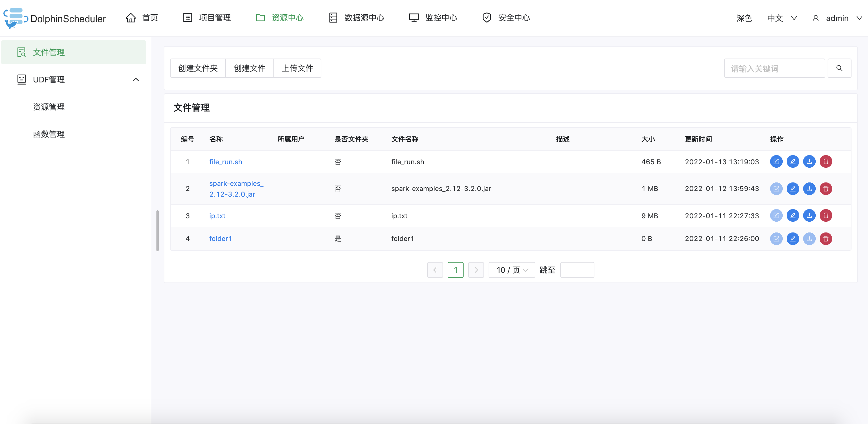Download the ip.txt file

tap(809, 215)
